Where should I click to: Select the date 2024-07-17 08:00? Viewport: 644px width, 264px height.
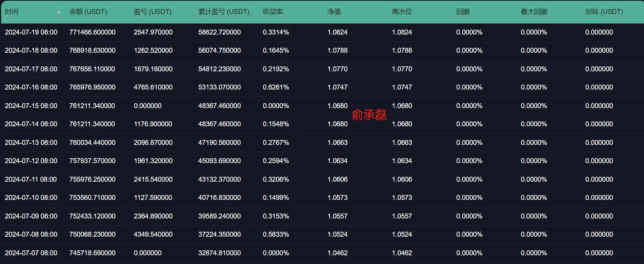coord(31,69)
